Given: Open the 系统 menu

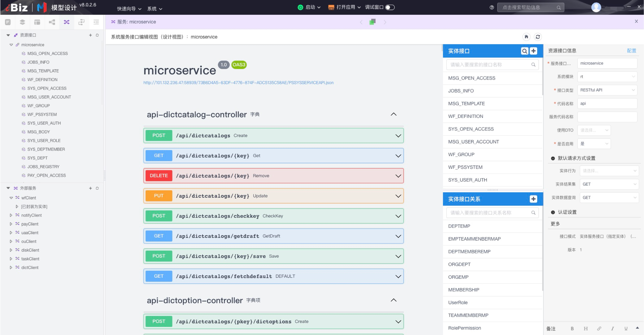Looking at the screenshot, I should (154, 9).
